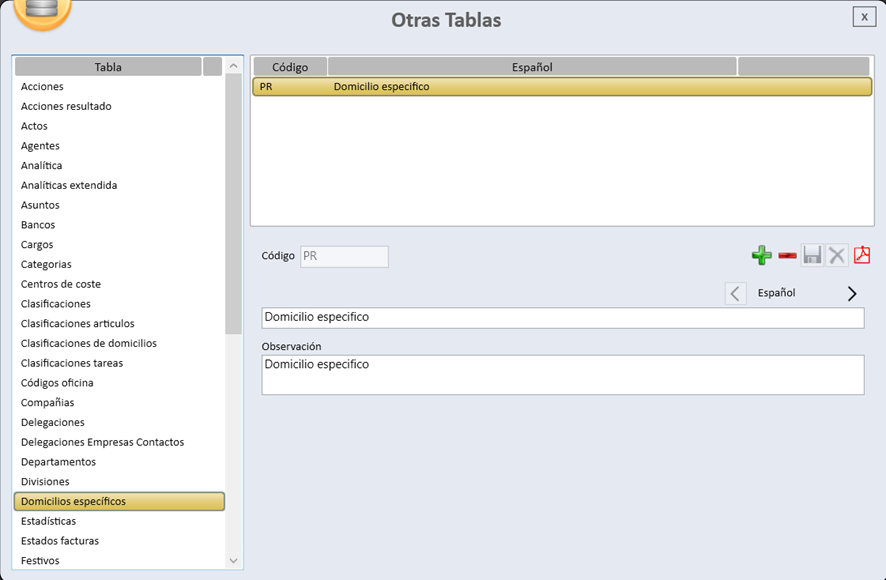The image size is (886, 580).
Task: Click into the Observación text area
Action: 562,375
